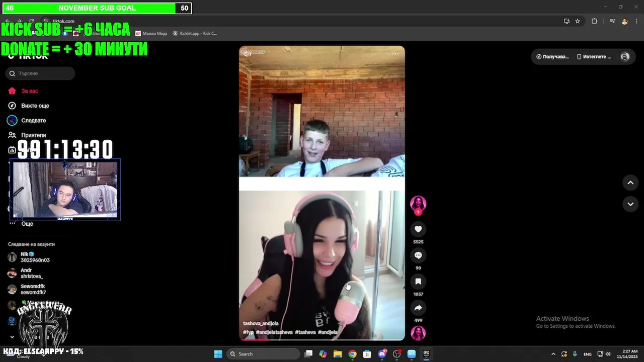
Task: Open TikTok profile avatar at top right
Action: coord(625,57)
